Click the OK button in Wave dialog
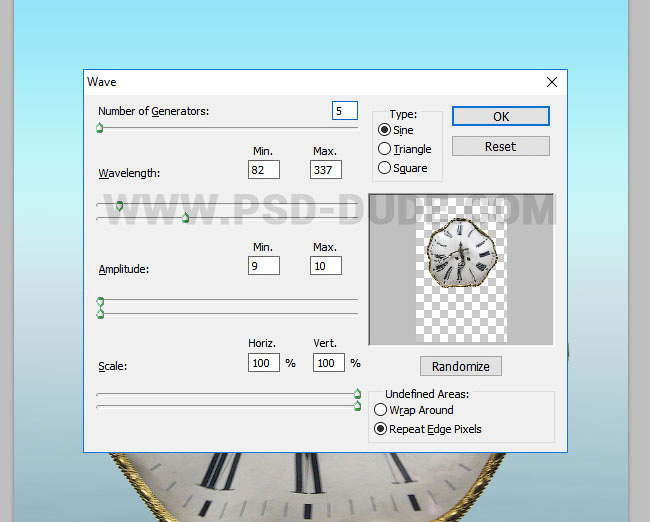The image size is (650, 522). pyautogui.click(x=501, y=117)
